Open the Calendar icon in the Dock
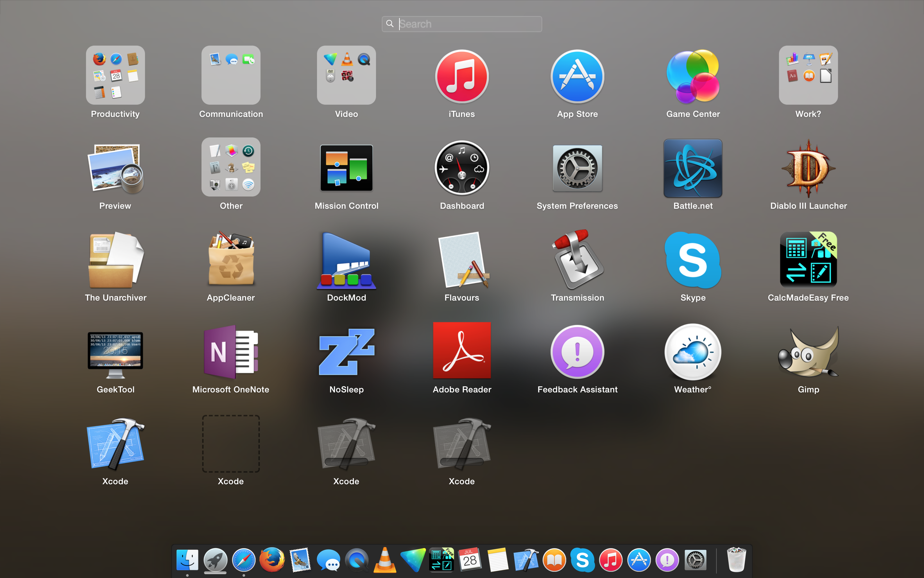The width and height of the screenshot is (924, 578). [470, 560]
